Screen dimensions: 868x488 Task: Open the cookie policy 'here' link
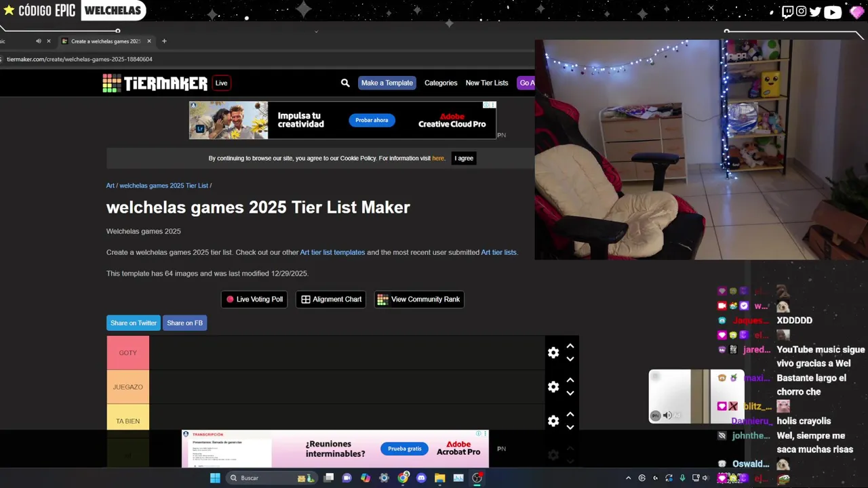tap(438, 159)
